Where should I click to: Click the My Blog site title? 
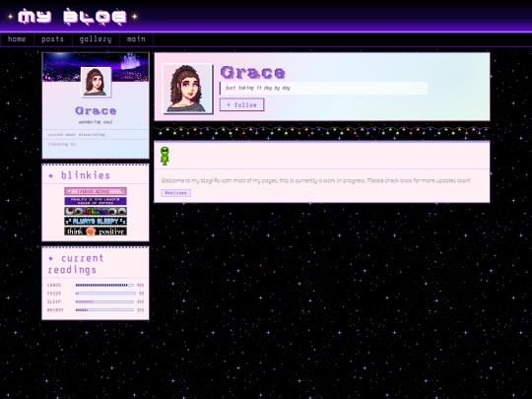(x=72, y=17)
